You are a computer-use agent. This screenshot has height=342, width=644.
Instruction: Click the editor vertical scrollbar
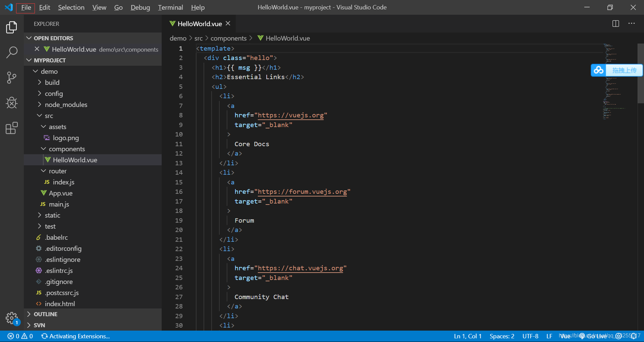point(641,73)
